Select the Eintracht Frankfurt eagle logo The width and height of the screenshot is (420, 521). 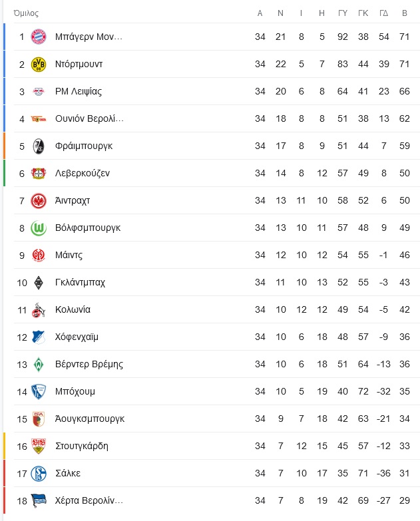[x=39, y=201]
